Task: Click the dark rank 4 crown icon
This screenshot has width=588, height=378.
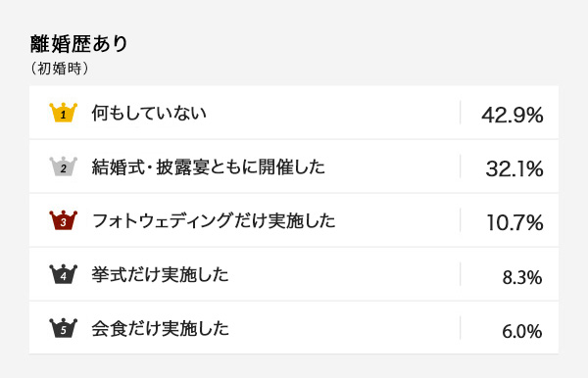Action: pos(64,274)
